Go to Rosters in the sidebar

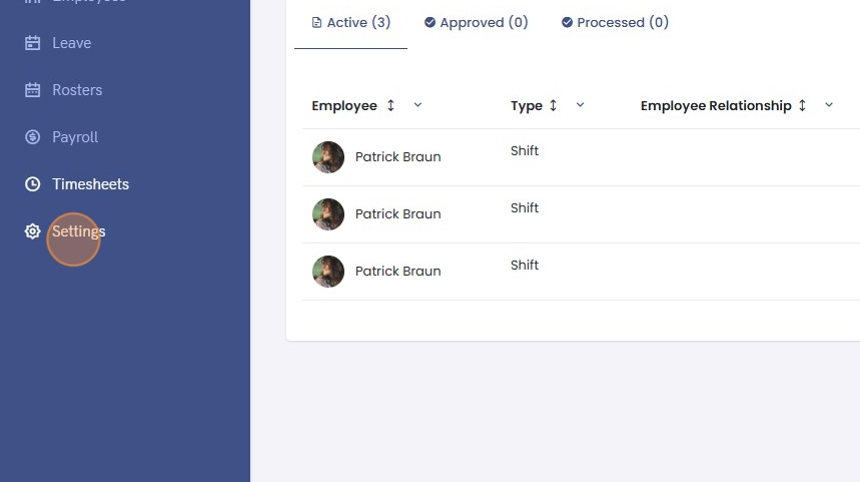77,90
